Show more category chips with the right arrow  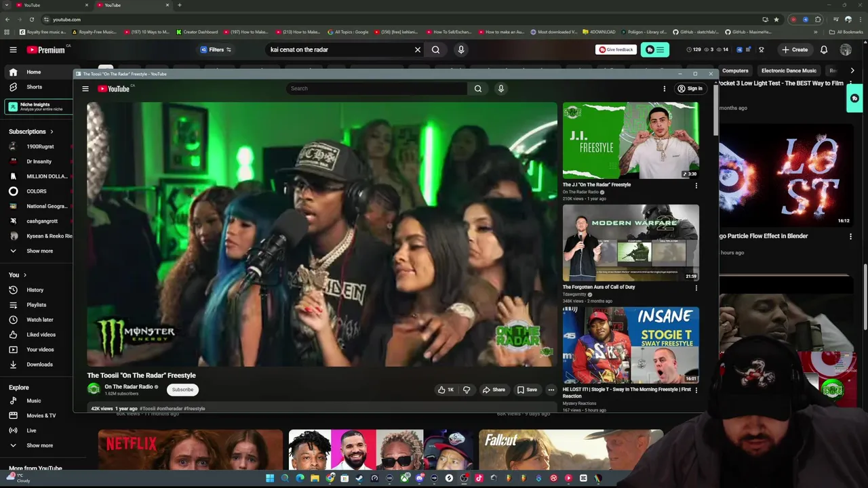click(852, 70)
